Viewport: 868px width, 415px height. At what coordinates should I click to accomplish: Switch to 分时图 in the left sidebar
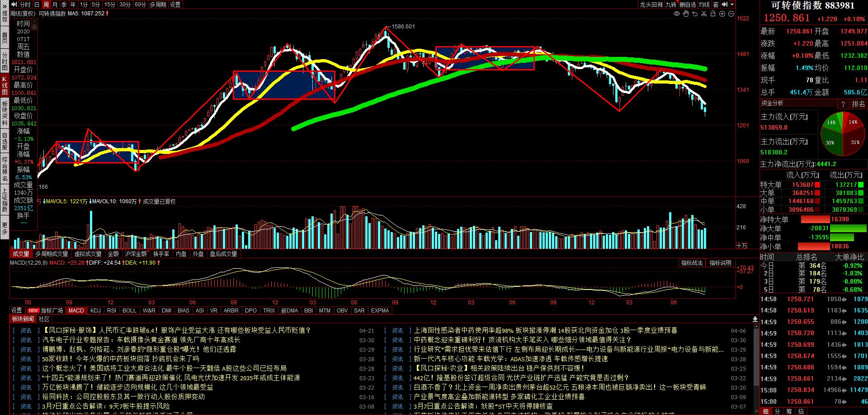click(x=5, y=61)
